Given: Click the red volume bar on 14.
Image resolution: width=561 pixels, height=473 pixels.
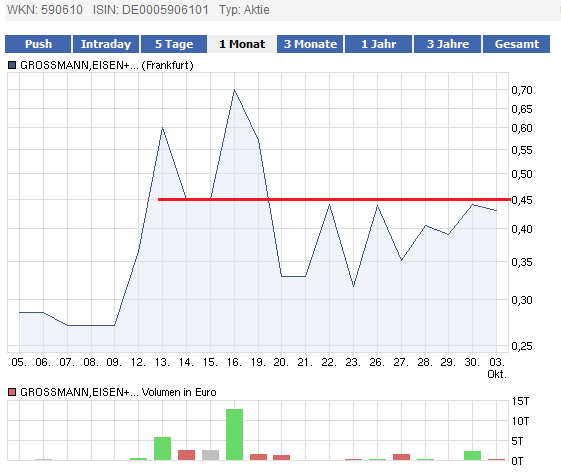Looking at the screenshot, I should (x=186, y=455).
